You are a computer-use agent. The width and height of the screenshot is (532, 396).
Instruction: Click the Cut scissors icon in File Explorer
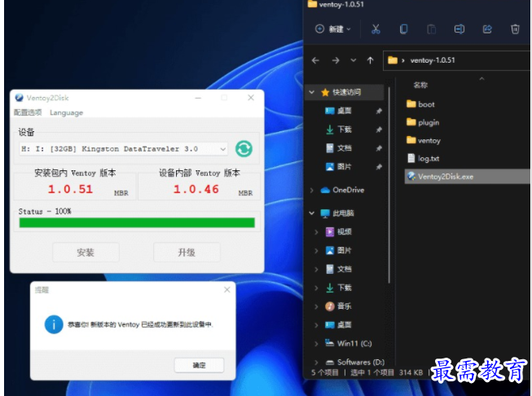click(376, 29)
